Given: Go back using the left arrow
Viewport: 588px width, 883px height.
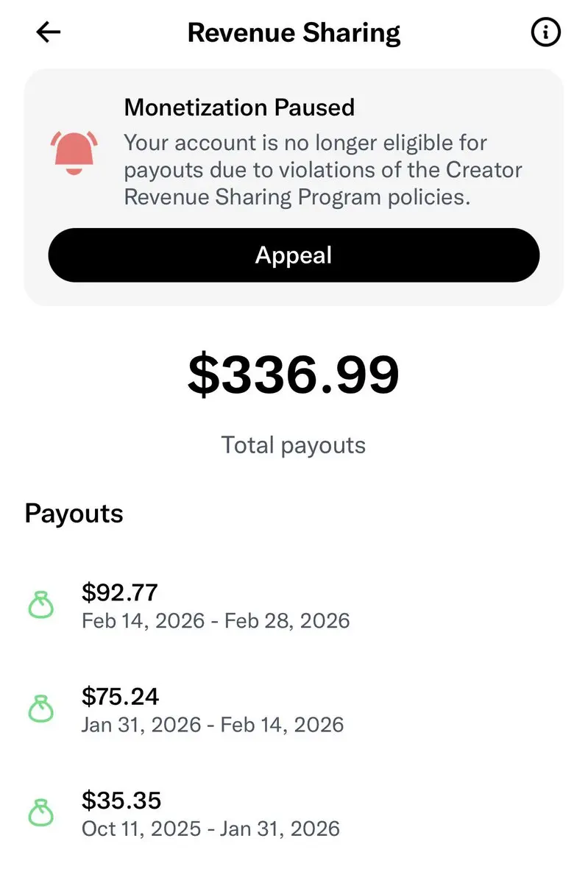Looking at the screenshot, I should point(49,32).
